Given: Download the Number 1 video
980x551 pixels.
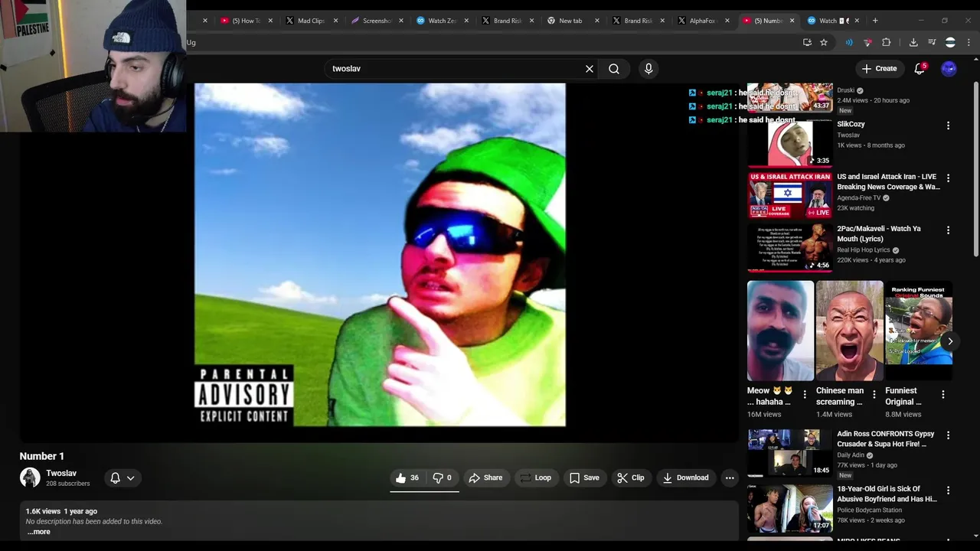Looking at the screenshot, I should pyautogui.click(x=685, y=478).
